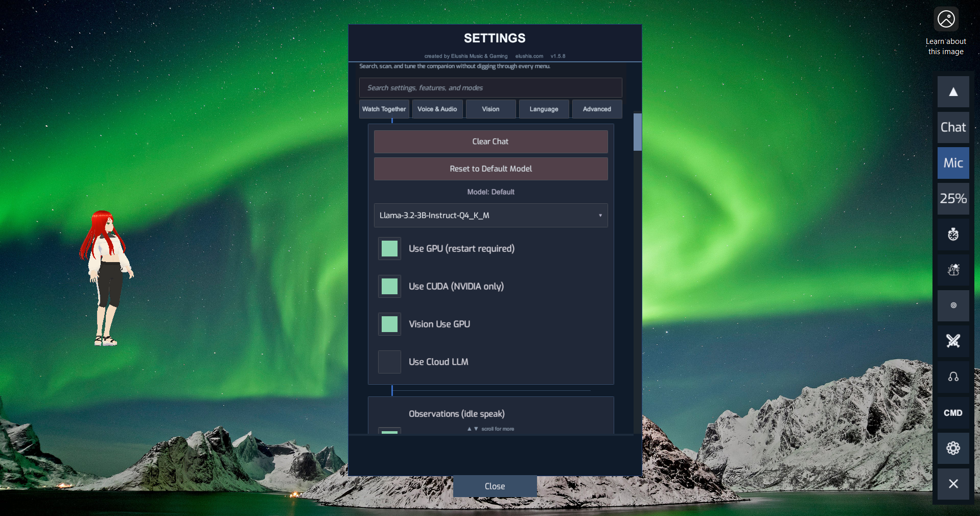Click the stopwatch timer icon in sidebar

[953, 234]
